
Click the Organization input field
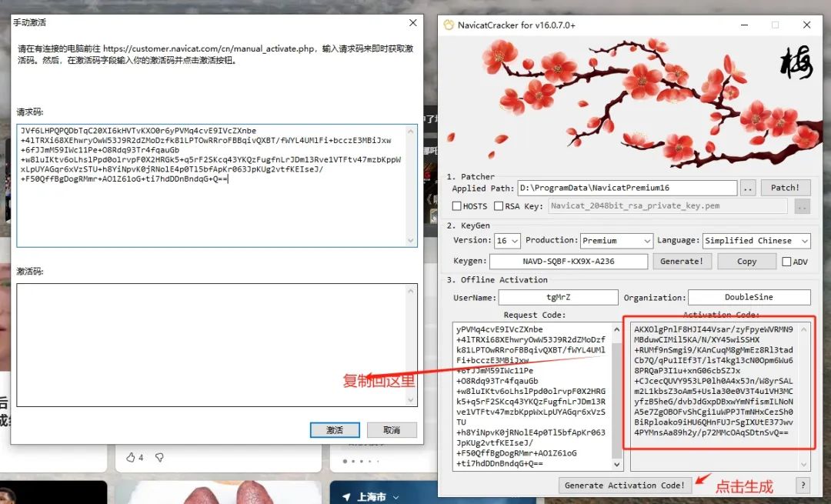coord(749,297)
